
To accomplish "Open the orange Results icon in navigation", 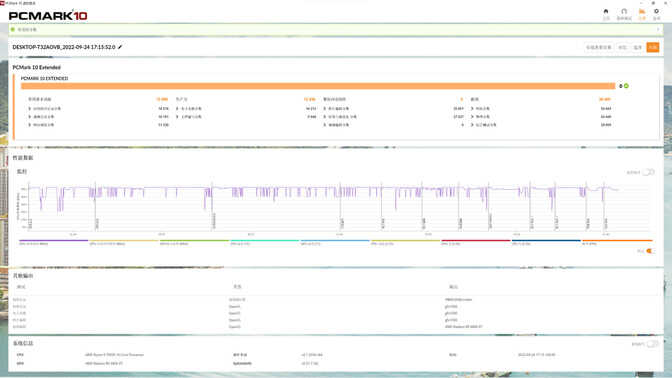I will [642, 12].
